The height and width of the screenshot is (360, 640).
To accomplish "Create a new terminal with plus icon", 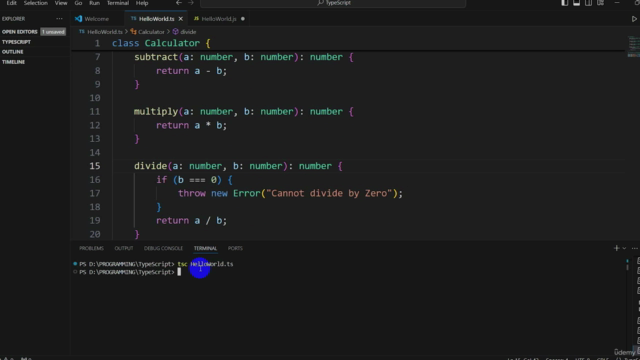I will (x=616, y=248).
